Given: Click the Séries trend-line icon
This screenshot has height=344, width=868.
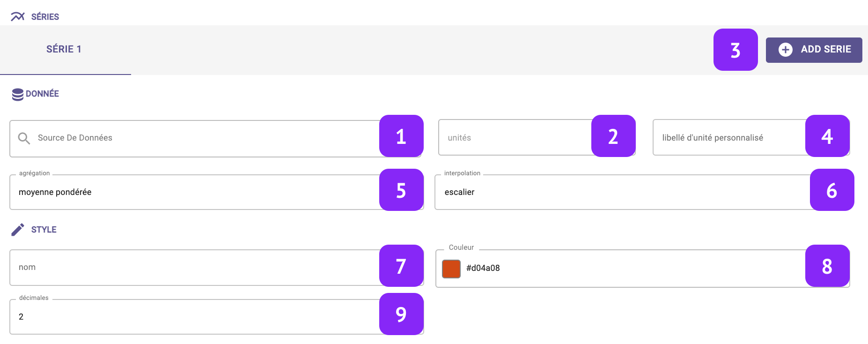Looking at the screenshot, I should pos(18,17).
